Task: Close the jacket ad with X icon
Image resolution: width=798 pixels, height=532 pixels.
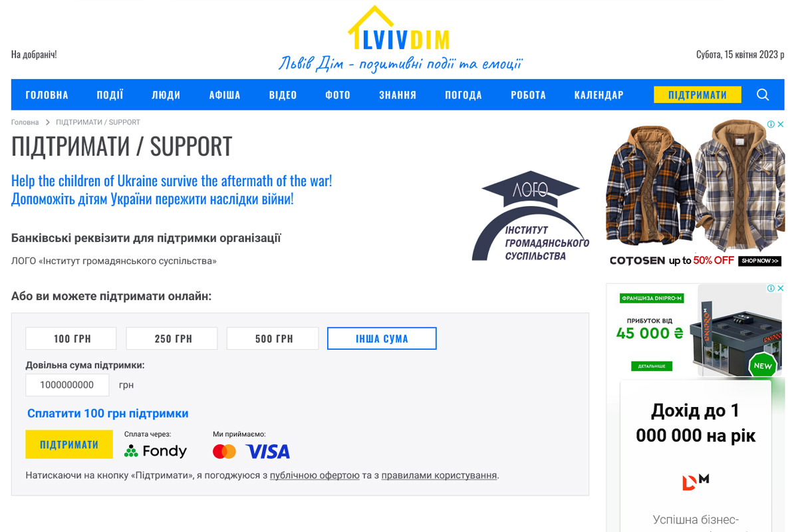Action: coord(781,124)
